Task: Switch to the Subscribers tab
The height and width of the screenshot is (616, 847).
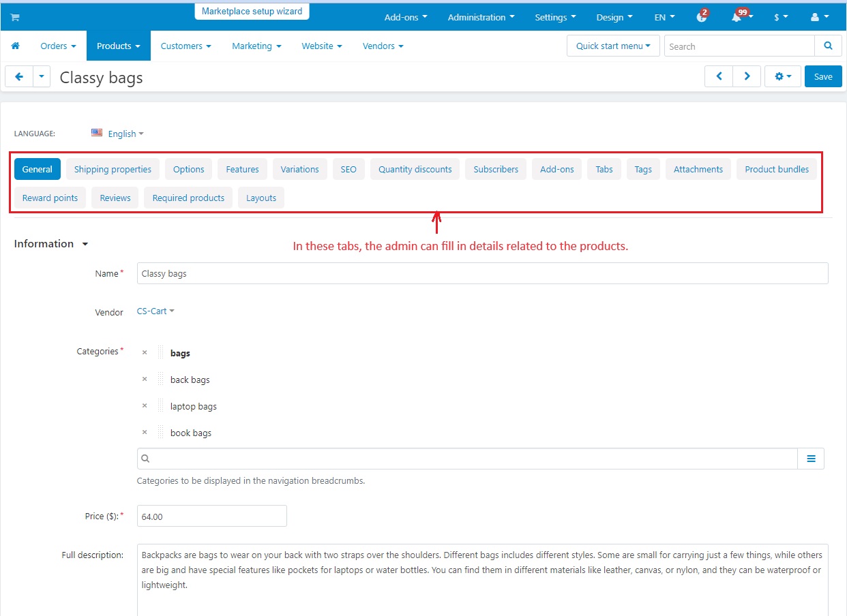Action: 496,169
